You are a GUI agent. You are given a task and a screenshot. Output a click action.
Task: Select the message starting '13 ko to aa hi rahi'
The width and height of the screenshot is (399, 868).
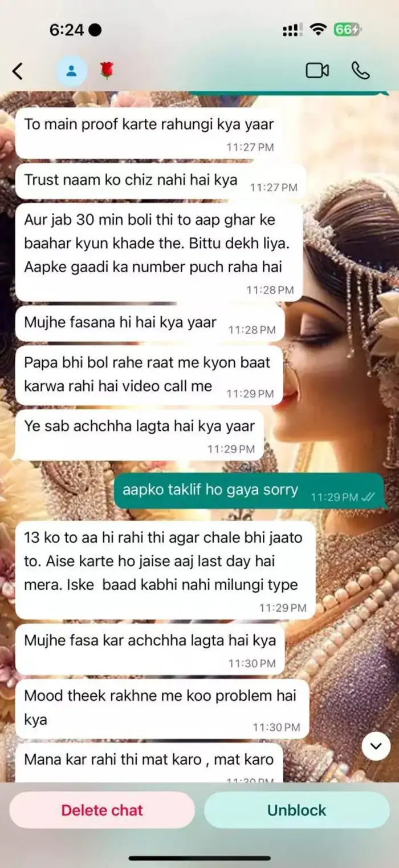[x=165, y=570]
